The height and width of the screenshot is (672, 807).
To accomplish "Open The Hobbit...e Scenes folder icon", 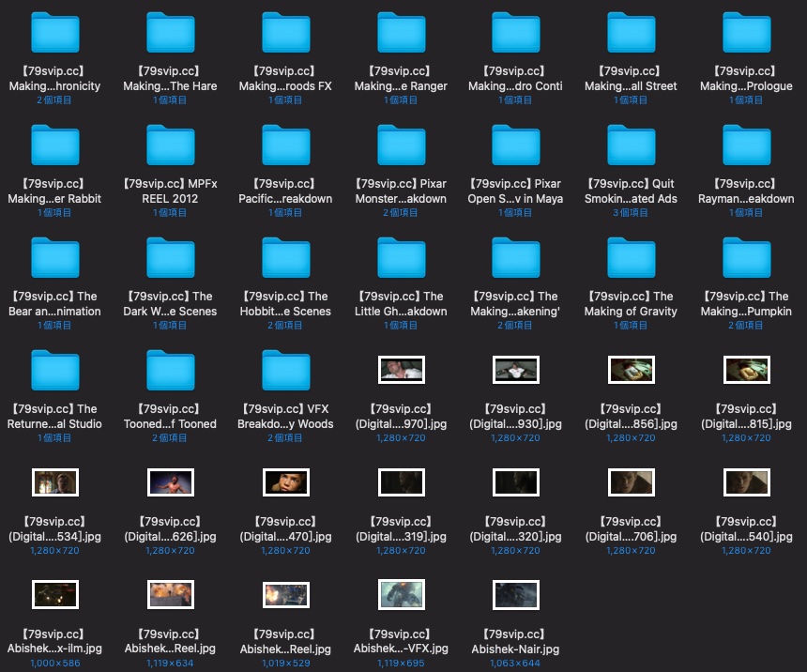I will tap(285, 258).
